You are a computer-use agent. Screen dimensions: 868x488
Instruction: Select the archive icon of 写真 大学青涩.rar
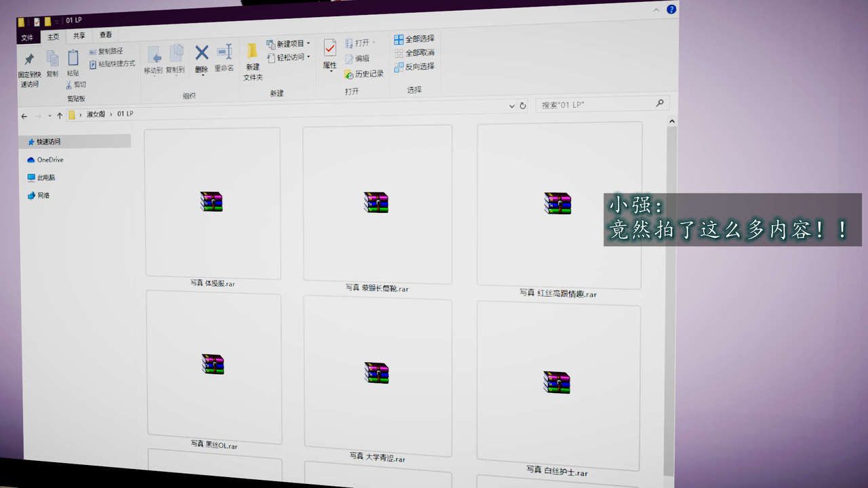tap(376, 373)
